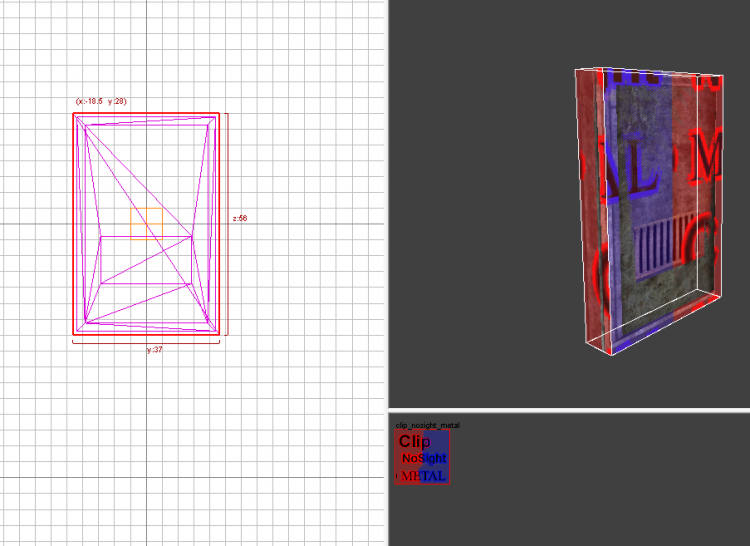The height and width of the screenshot is (546, 750).
Task: Select the clip_nosight_metal texture thumbnail
Action: (x=422, y=458)
